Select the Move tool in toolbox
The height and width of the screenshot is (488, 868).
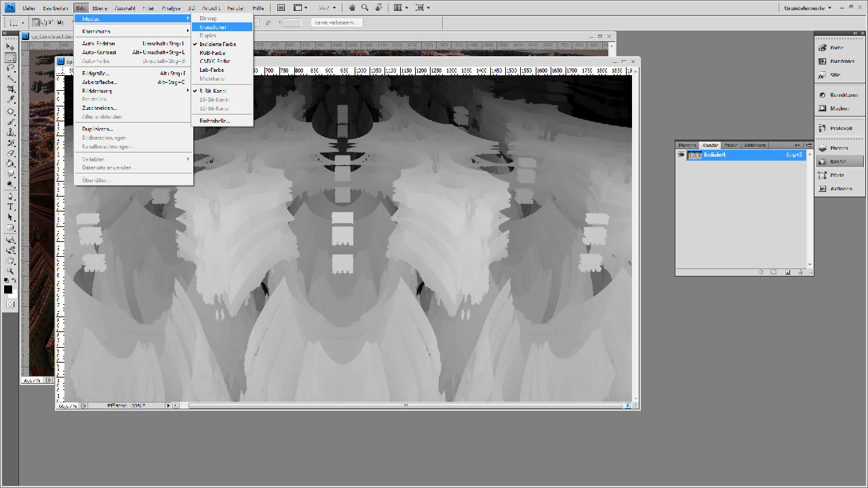[x=11, y=47]
